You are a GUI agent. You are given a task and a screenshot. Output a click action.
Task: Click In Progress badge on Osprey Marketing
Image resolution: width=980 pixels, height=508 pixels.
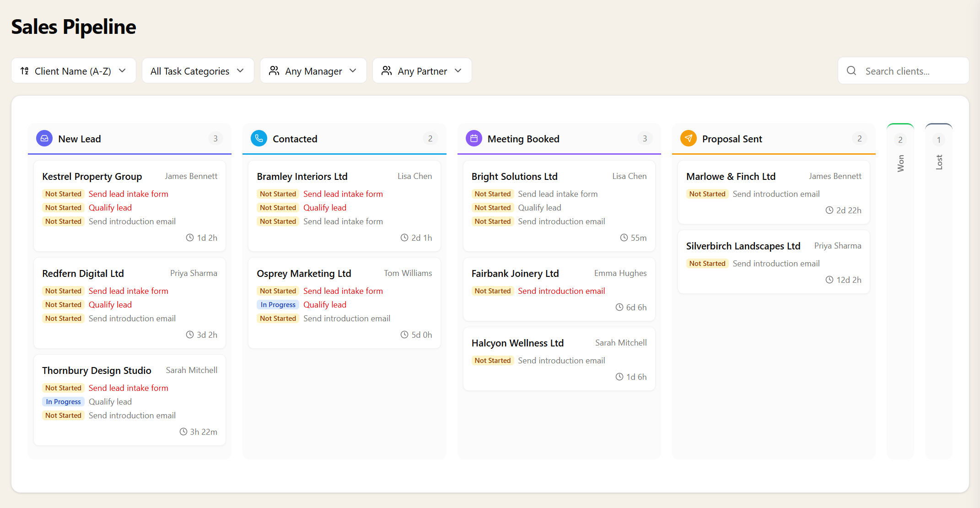pos(278,305)
